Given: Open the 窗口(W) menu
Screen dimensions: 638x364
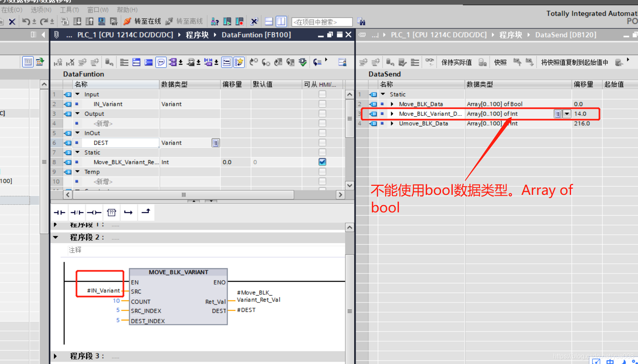Looking at the screenshot, I should (98, 9).
